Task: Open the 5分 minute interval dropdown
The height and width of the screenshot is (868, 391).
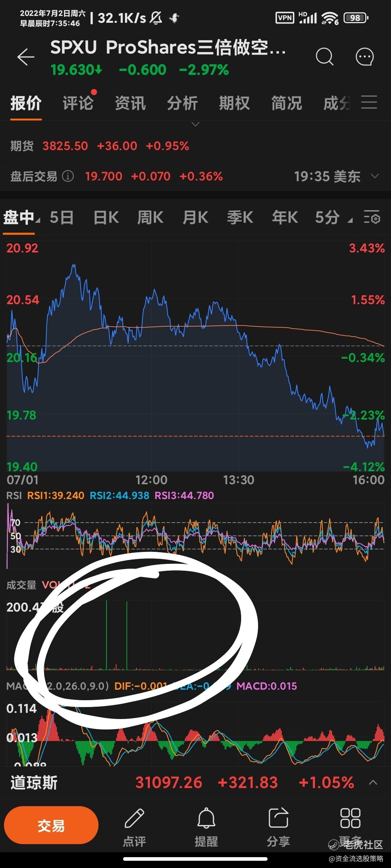Action: click(333, 217)
